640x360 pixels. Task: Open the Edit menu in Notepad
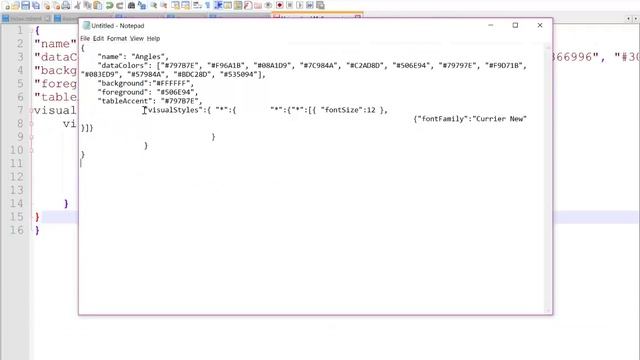[x=98, y=38]
